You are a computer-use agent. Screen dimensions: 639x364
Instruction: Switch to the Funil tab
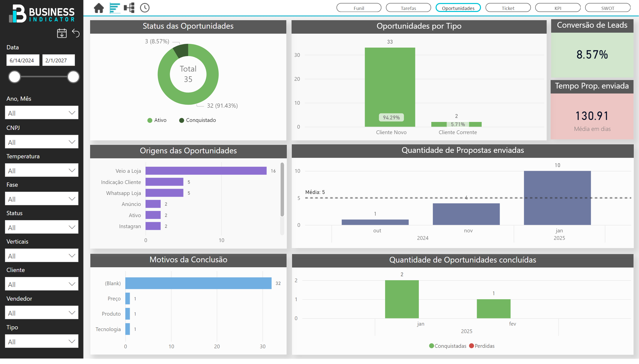pos(358,8)
